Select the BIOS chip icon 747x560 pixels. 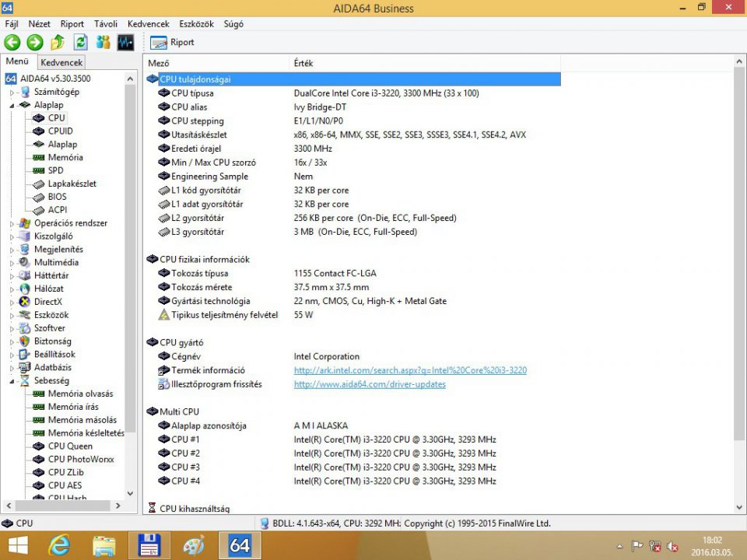[39, 197]
